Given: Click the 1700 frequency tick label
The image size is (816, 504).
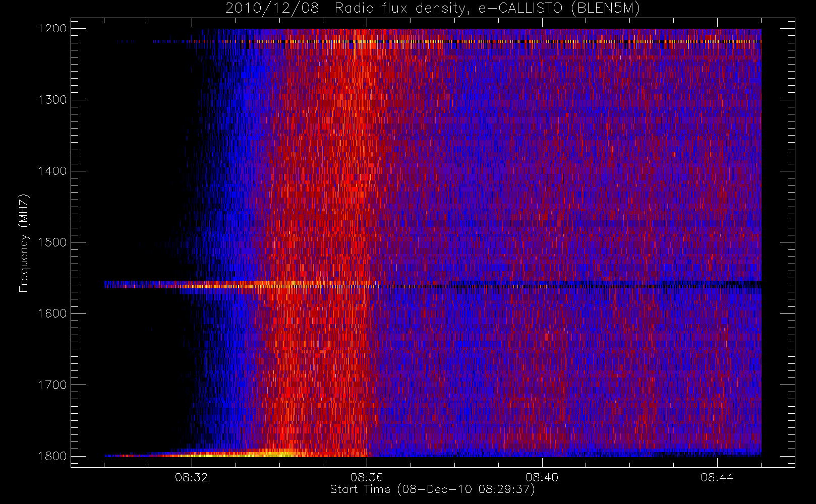Looking at the screenshot, I should tap(52, 385).
